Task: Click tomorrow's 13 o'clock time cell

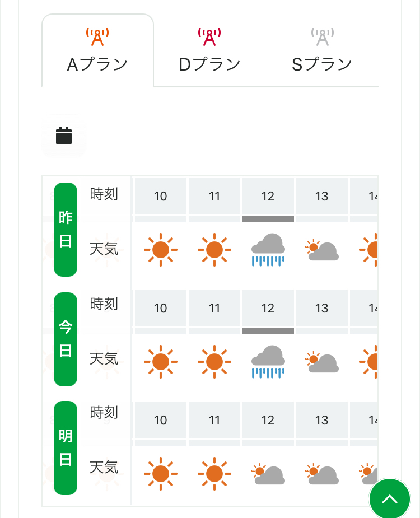Action: click(321, 420)
